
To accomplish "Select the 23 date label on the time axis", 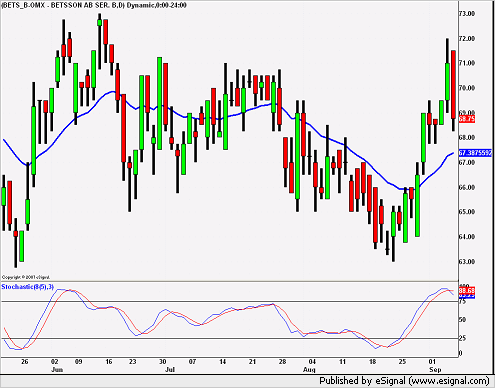I will coord(133,362).
